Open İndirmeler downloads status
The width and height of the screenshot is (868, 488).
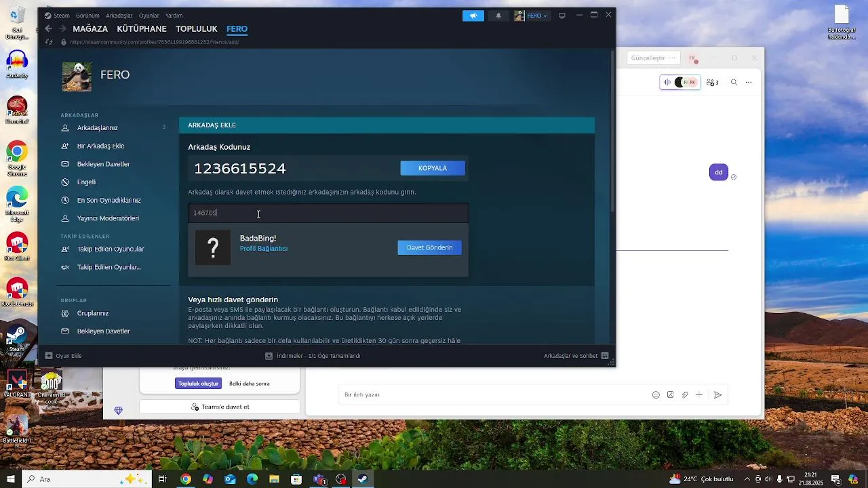pyautogui.click(x=313, y=355)
